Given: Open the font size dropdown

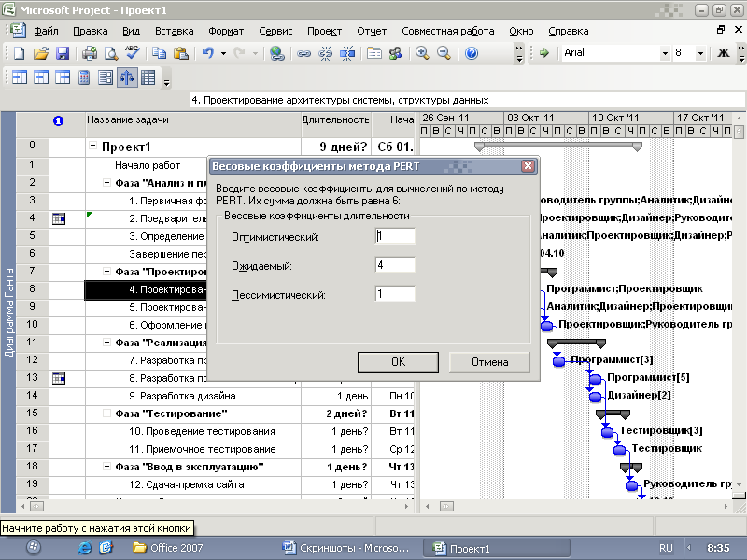Looking at the screenshot, I should pyautogui.click(x=701, y=53).
